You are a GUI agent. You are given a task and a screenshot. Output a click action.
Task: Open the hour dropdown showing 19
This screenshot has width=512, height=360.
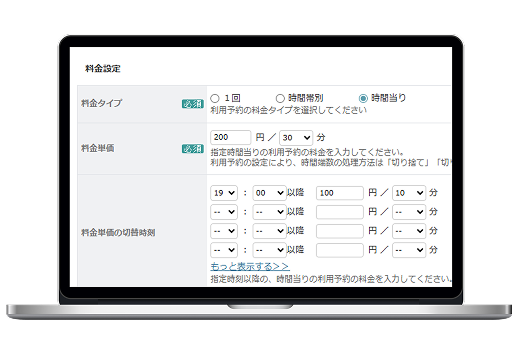tap(224, 193)
